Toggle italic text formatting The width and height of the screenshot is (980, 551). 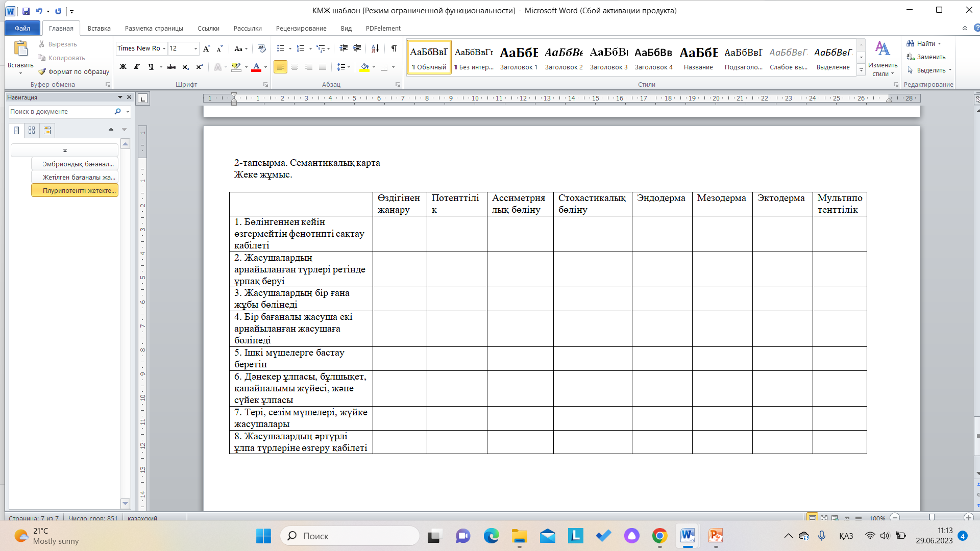pos(137,67)
